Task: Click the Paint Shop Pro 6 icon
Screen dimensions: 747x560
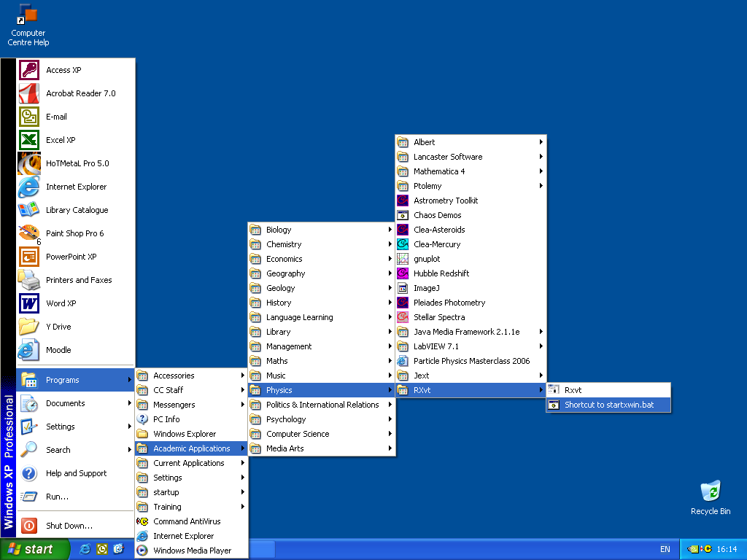Action: point(29,233)
